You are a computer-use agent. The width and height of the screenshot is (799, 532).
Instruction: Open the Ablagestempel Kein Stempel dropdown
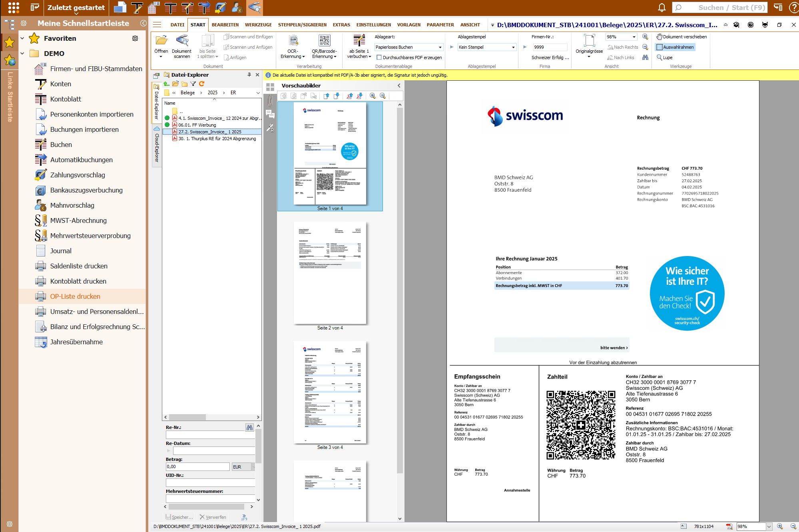pyautogui.click(x=513, y=47)
